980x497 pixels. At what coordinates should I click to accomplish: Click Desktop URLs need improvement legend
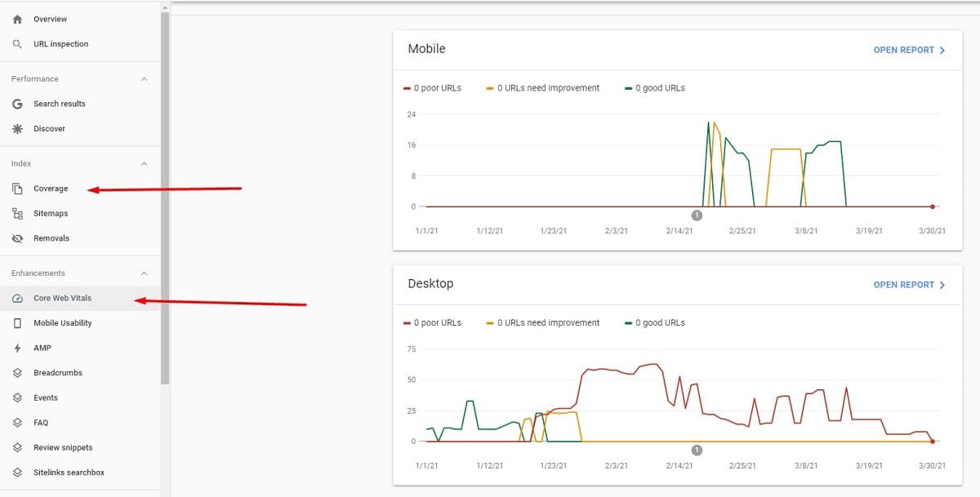(543, 323)
